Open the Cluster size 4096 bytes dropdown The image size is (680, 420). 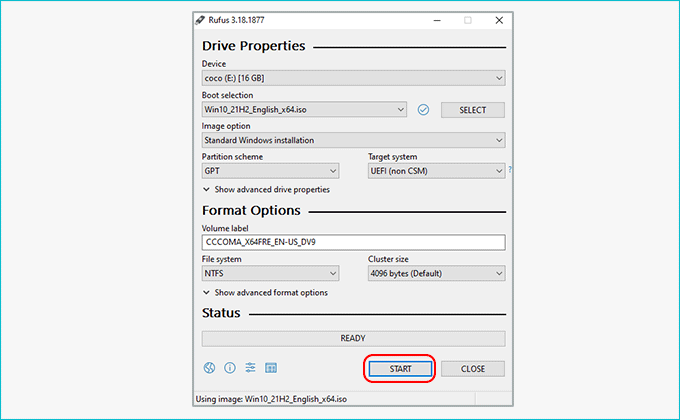click(x=437, y=273)
